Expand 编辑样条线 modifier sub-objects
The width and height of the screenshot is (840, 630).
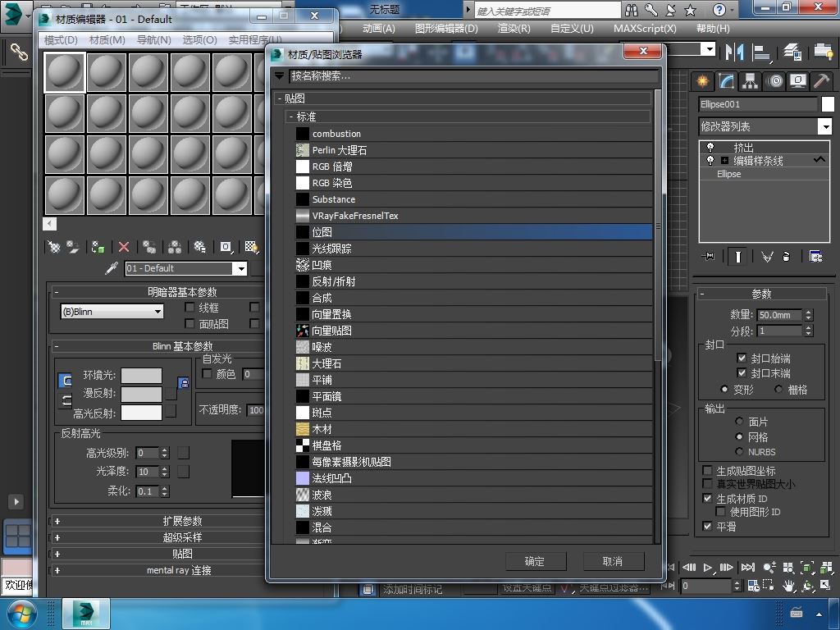click(x=724, y=160)
